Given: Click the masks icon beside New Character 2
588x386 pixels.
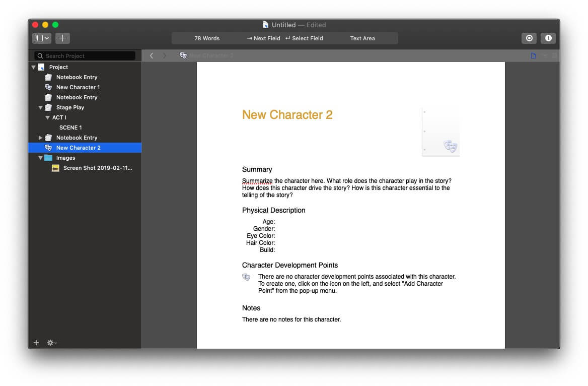Looking at the screenshot, I should point(48,148).
